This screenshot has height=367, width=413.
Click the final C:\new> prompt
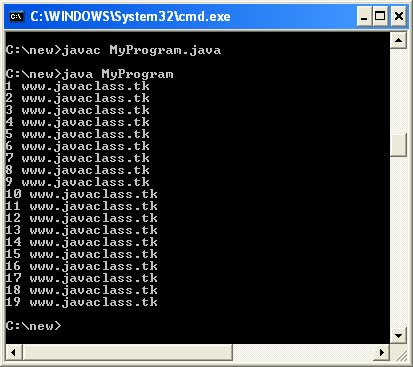coord(34,326)
